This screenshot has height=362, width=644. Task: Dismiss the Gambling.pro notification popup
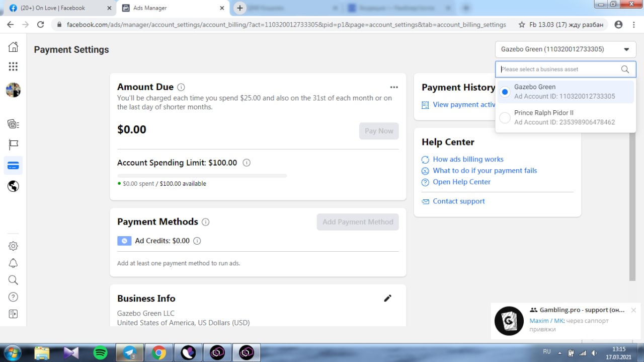(633, 310)
